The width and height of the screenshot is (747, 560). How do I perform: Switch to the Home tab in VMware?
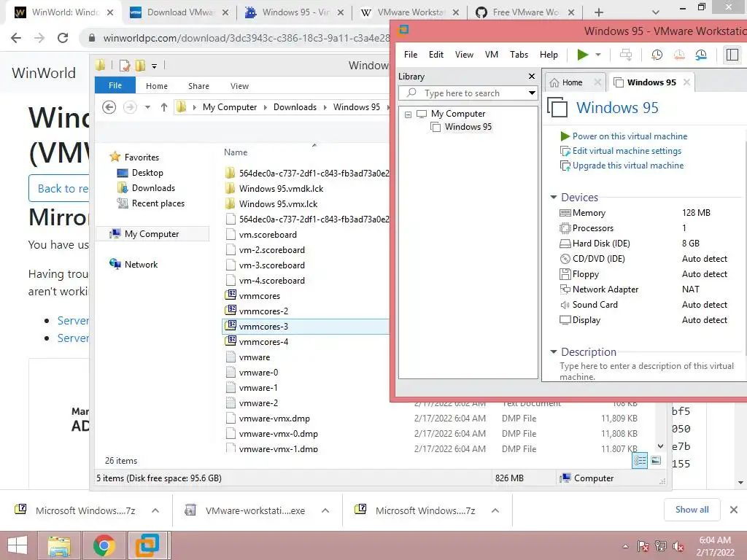coord(572,83)
